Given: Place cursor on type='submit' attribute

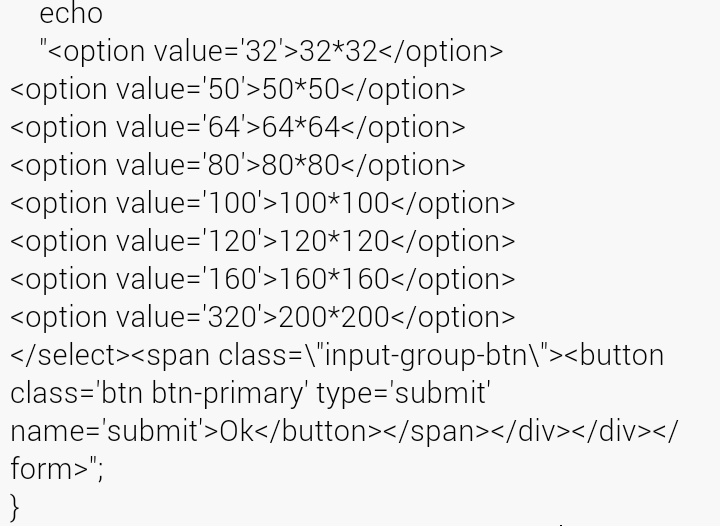Looking at the screenshot, I should pos(403,393).
